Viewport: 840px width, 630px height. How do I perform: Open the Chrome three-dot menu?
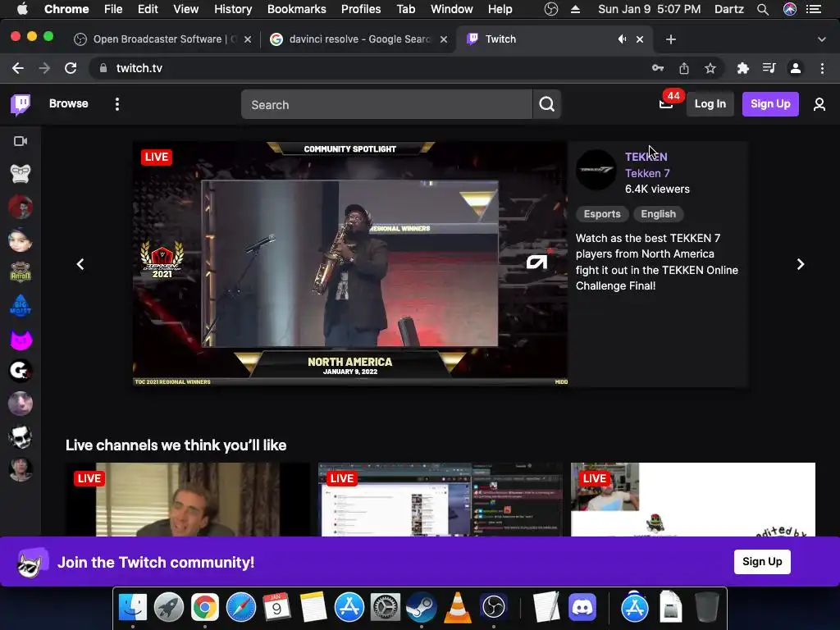click(x=822, y=68)
